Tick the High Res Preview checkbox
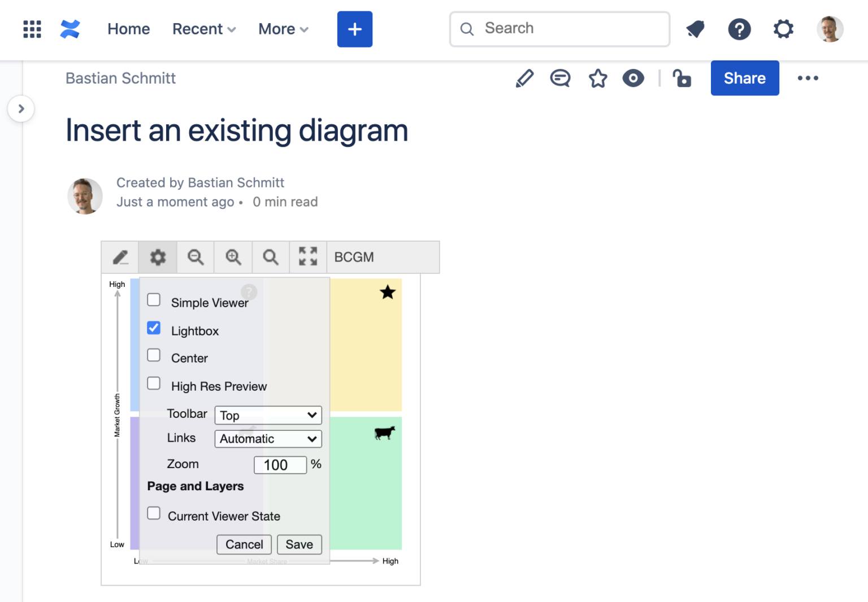 pos(154,383)
